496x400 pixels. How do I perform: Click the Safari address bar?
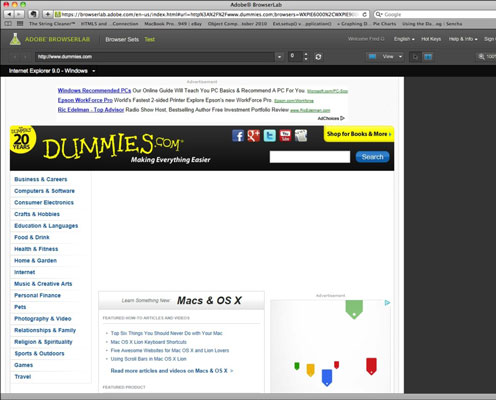pyautogui.click(x=211, y=14)
